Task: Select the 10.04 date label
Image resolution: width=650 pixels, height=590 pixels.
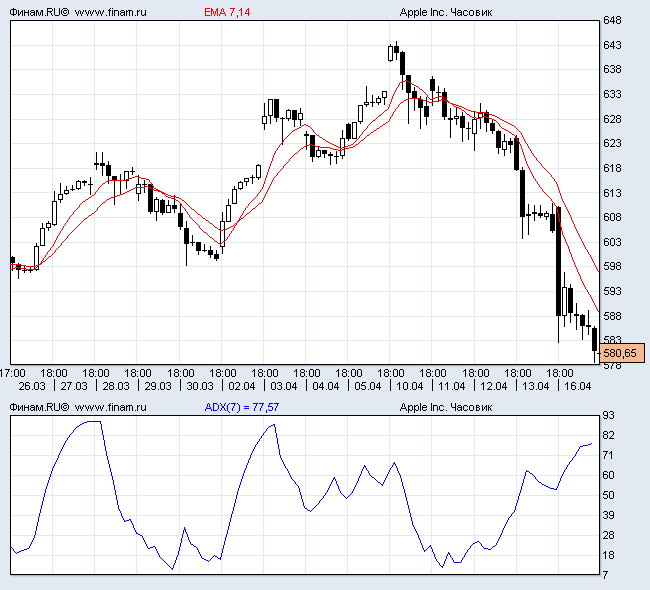Action: point(410,386)
